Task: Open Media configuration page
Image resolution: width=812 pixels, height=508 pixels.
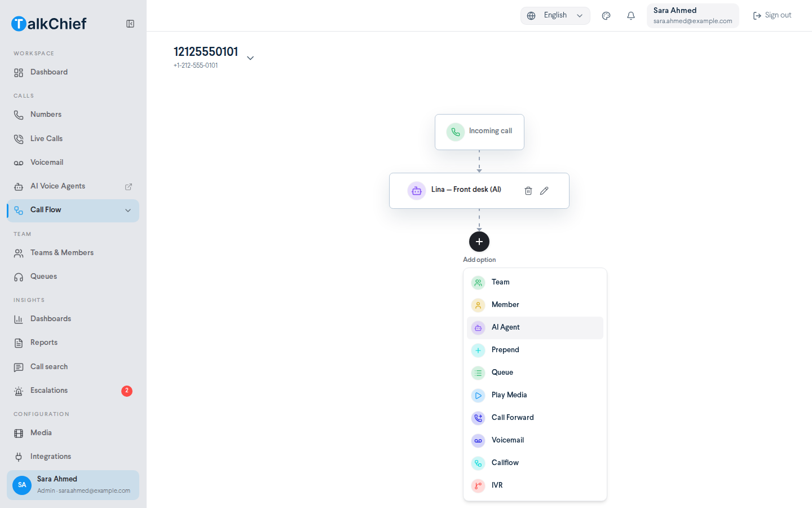Action: tap(73, 433)
